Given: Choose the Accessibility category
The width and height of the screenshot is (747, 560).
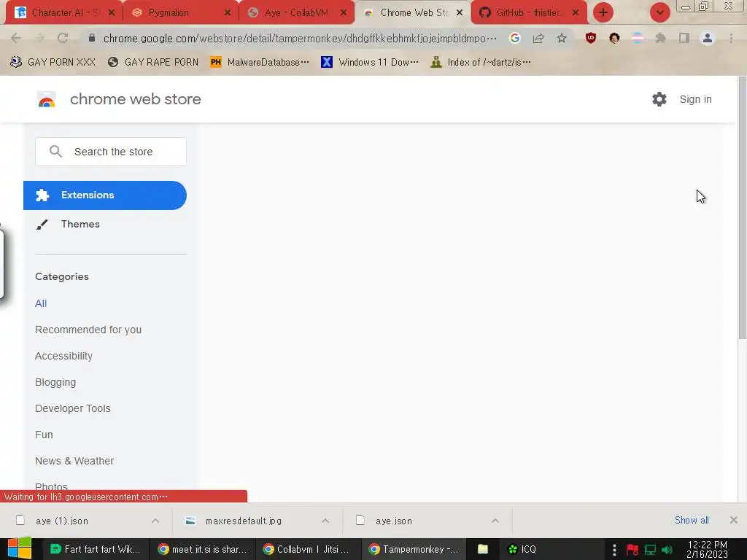Looking at the screenshot, I should click(64, 356).
